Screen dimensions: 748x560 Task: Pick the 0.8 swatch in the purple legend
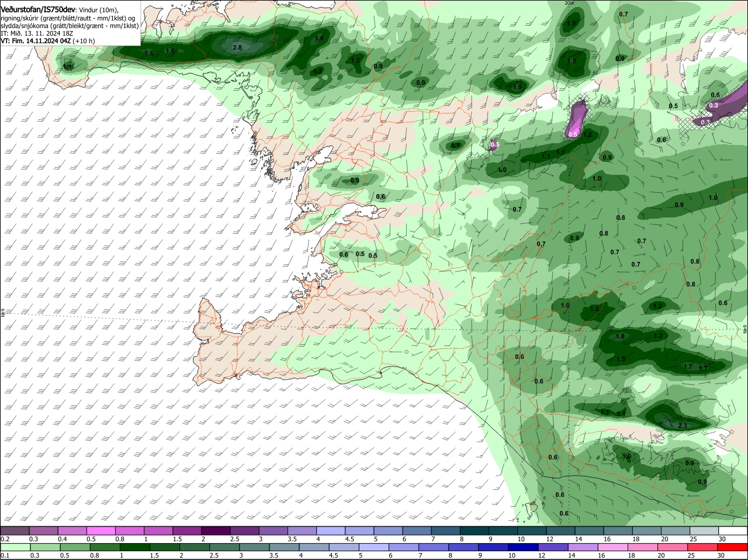[x=130, y=531]
